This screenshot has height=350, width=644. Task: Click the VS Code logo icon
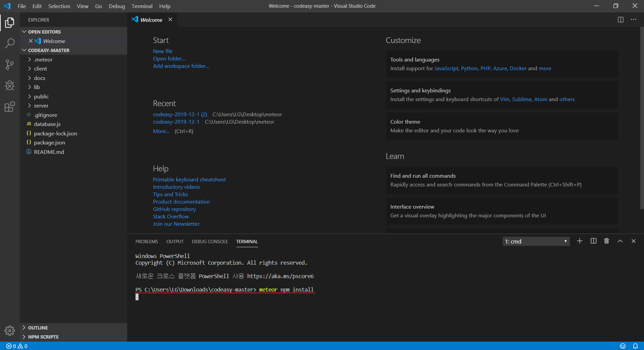click(7, 6)
